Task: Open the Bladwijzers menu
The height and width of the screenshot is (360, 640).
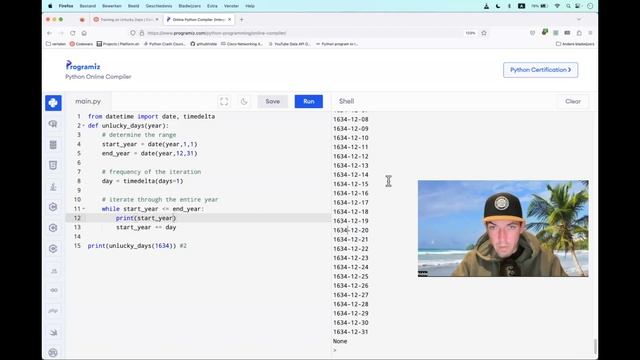Action: coord(189,6)
